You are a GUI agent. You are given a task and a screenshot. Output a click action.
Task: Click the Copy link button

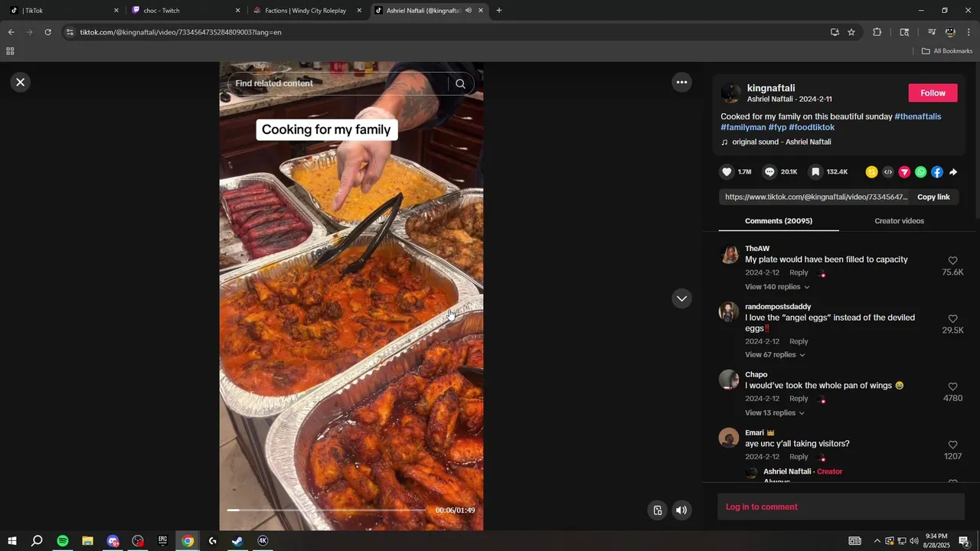[x=933, y=197]
